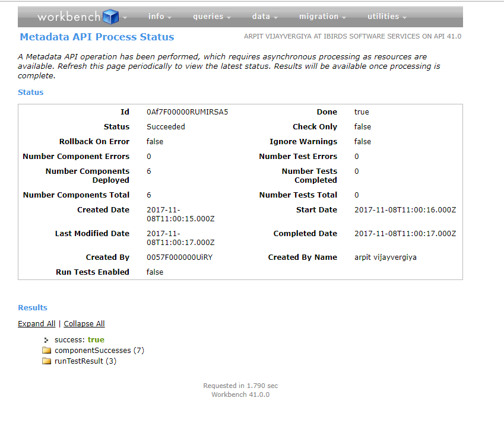Viewport: 504px width, 423px height.
Task: Click the Collapse All link
Action: pyautogui.click(x=84, y=323)
